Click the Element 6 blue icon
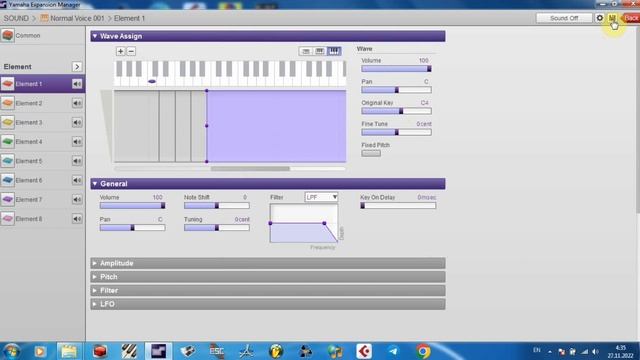This screenshot has height=360, width=640. pyautogui.click(x=7, y=180)
